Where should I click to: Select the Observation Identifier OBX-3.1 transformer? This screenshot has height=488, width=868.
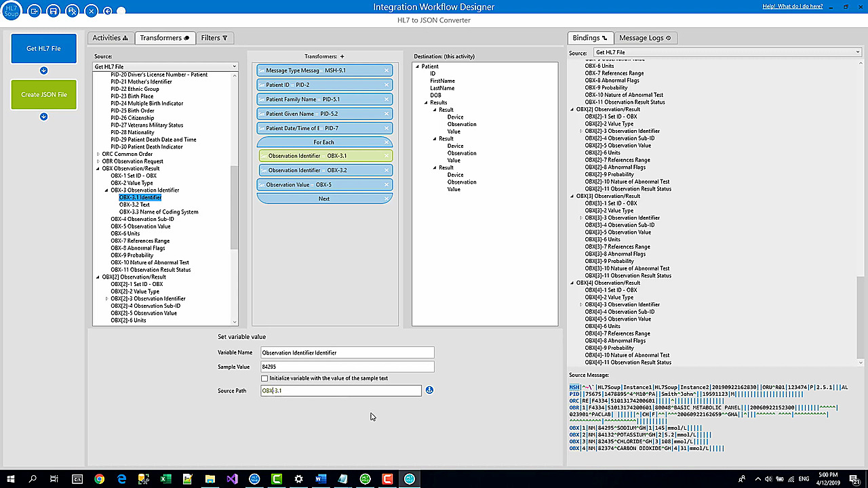click(324, 156)
